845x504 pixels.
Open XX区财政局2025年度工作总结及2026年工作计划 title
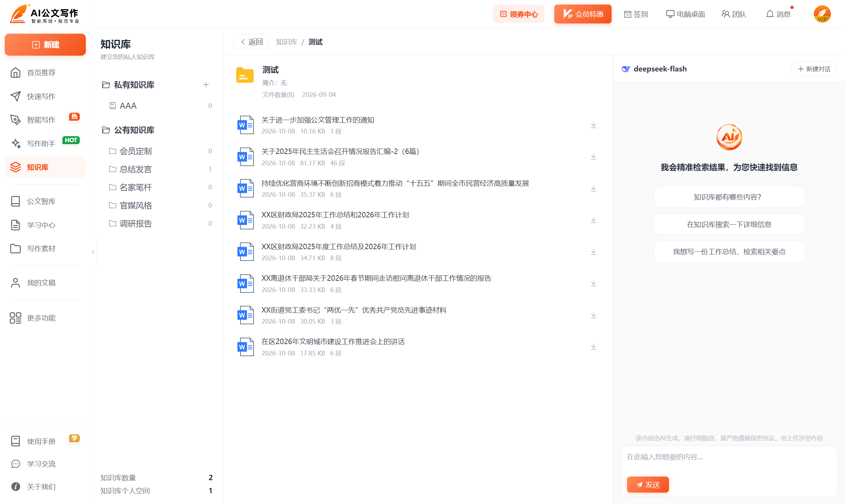tap(339, 246)
